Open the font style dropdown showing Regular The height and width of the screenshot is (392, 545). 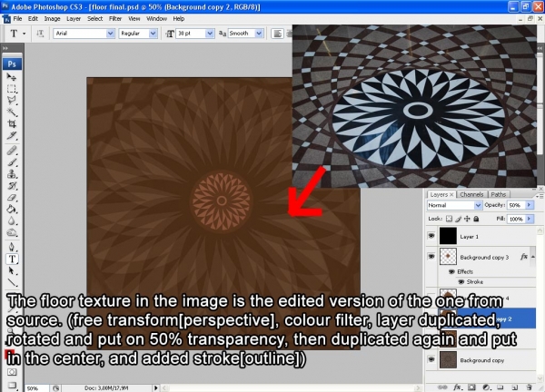pyautogui.click(x=153, y=34)
